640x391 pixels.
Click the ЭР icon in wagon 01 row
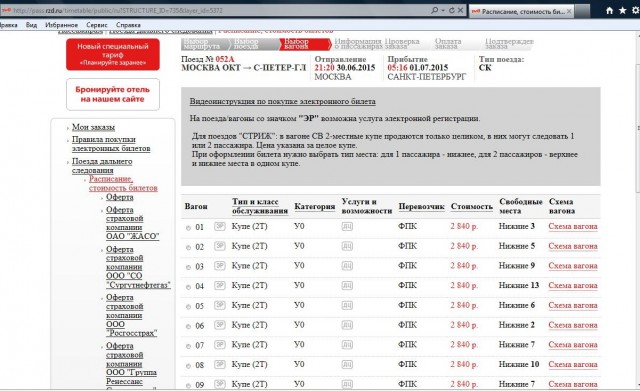220,226
